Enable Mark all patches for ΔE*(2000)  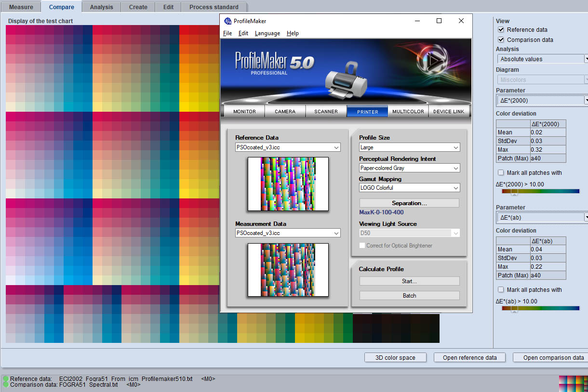coord(501,173)
